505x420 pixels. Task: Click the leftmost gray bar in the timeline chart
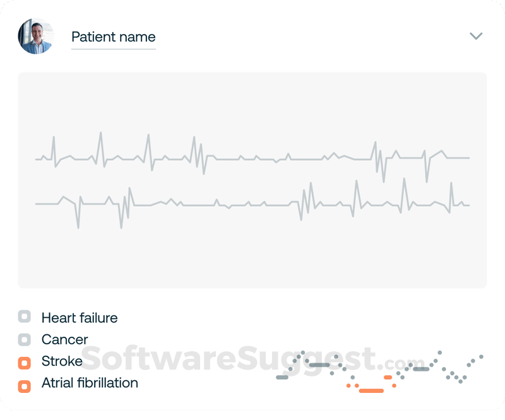[282, 377]
